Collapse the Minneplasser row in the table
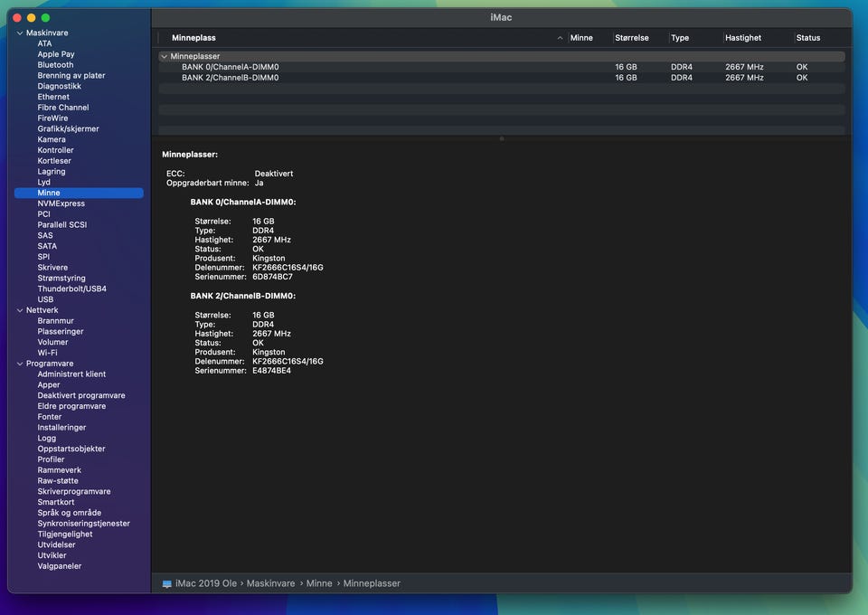Screen dimensions: 868x615 click(x=164, y=56)
